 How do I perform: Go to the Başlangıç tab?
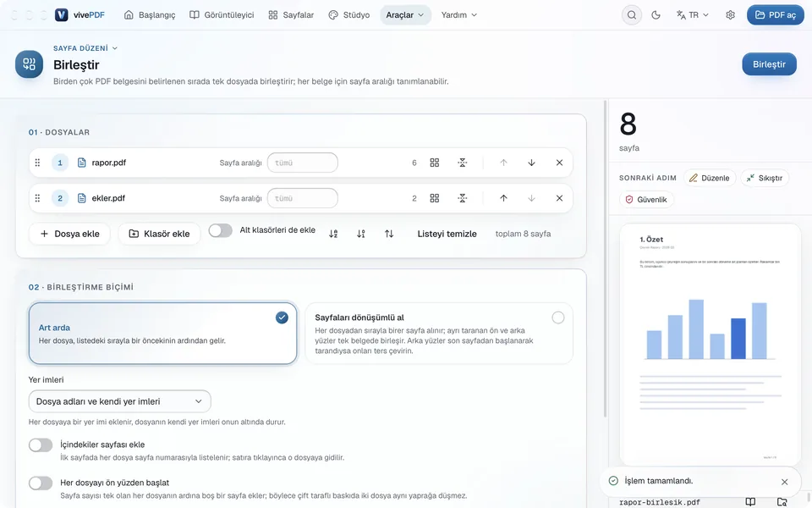[x=150, y=15]
